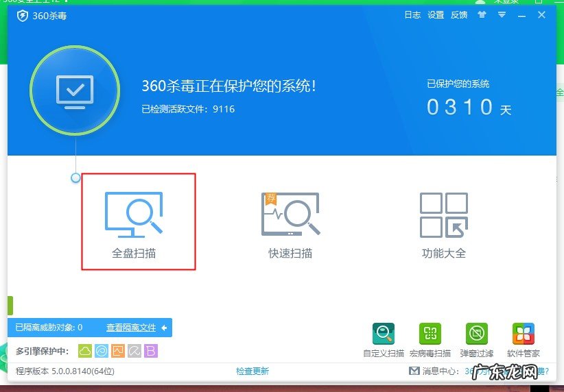The height and width of the screenshot is (392, 564).
Task: Click the 多引擎保护中 label
Action: (42, 351)
